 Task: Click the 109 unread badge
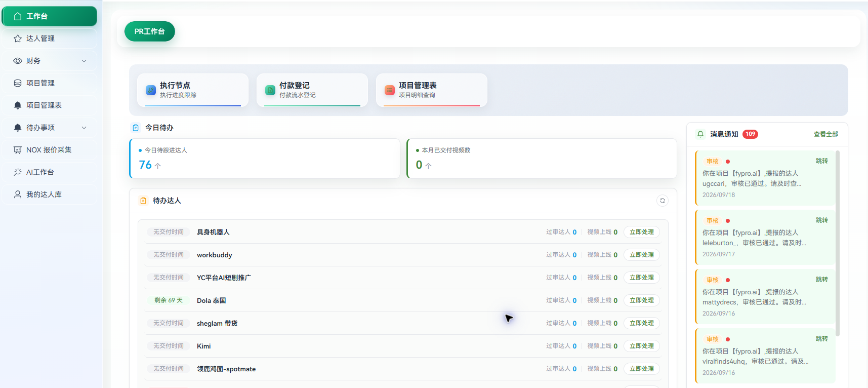(750, 134)
